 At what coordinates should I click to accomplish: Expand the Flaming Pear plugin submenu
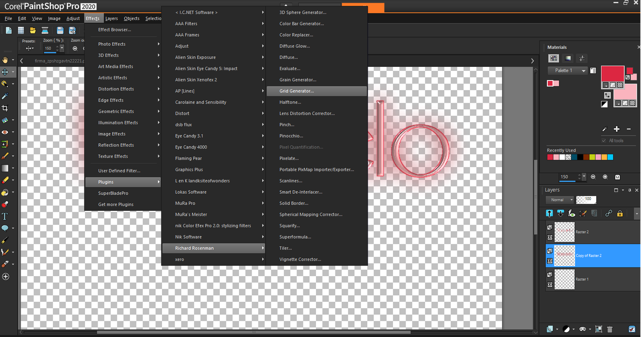(x=214, y=158)
